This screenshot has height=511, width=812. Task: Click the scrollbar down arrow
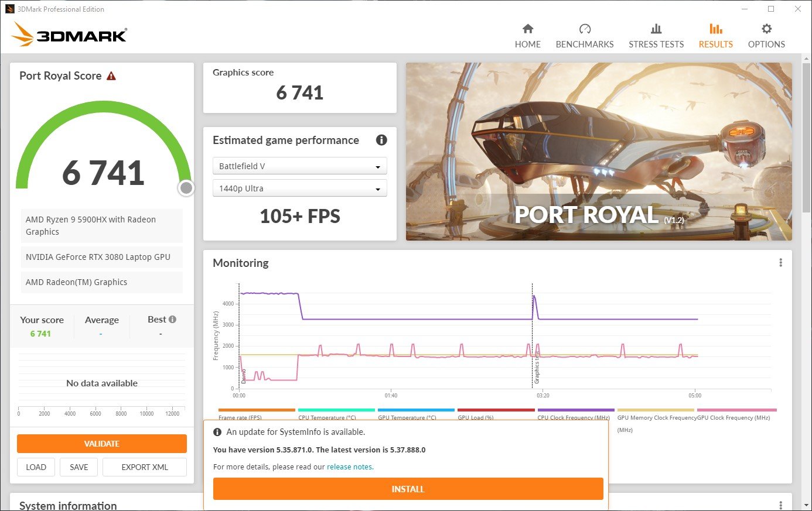click(x=807, y=505)
